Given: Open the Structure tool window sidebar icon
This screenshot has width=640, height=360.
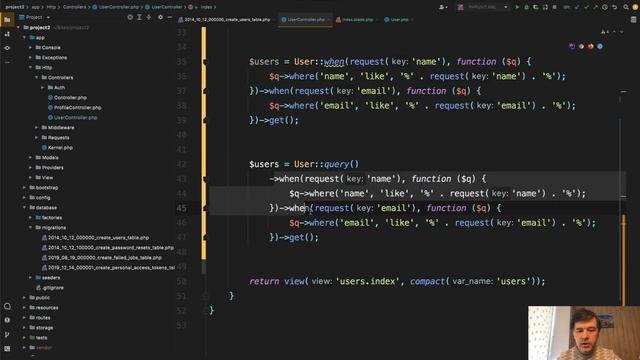Looking at the screenshot, I should [x=7, y=34].
